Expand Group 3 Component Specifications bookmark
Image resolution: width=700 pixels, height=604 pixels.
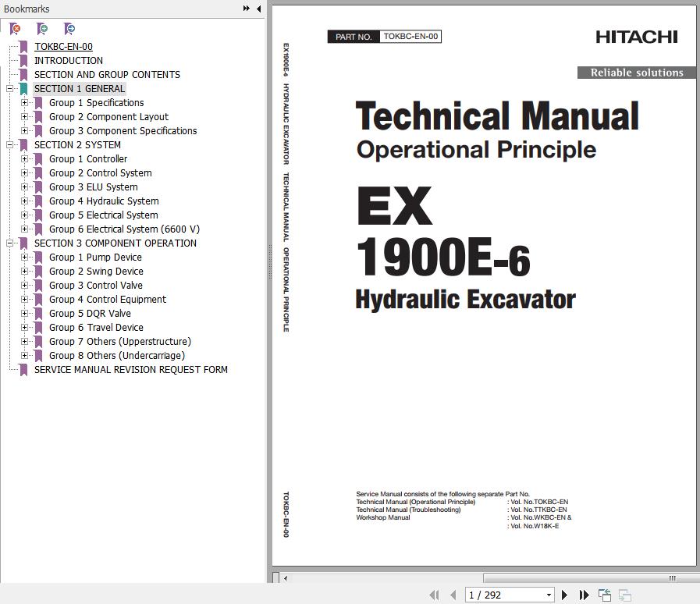(24, 131)
